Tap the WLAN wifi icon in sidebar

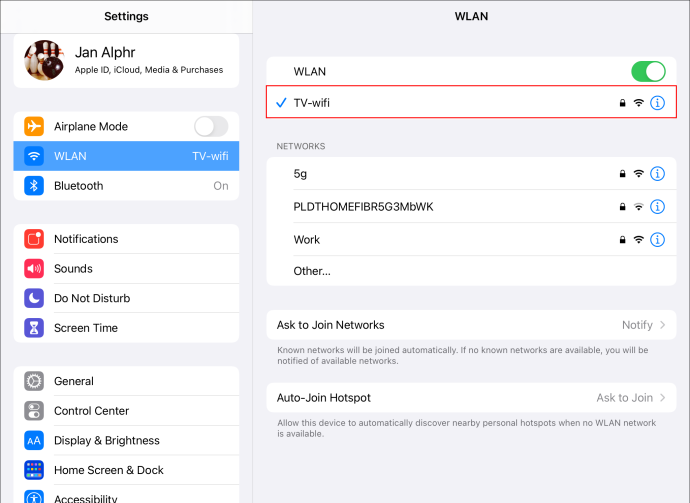click(34, 156)
